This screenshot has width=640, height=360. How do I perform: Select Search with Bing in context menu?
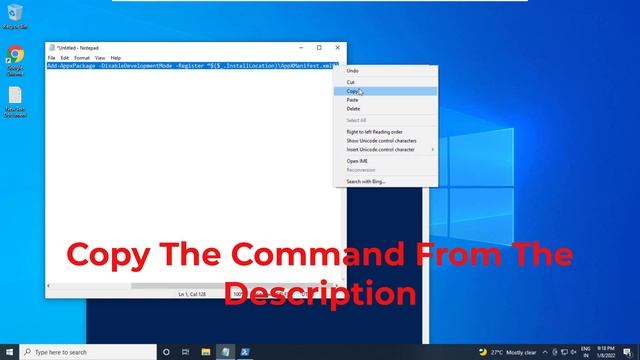click(x=386, y=181)
